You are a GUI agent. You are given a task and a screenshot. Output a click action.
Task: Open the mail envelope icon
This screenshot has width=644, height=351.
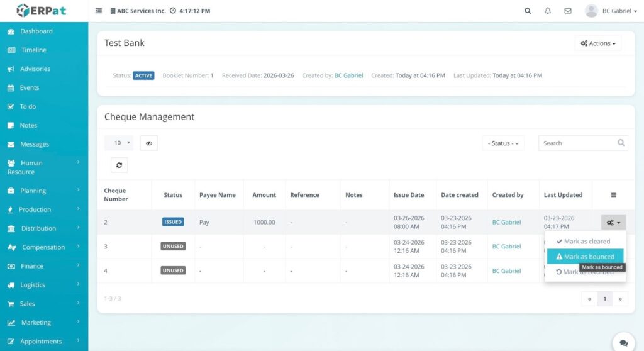tap(568, 11)
